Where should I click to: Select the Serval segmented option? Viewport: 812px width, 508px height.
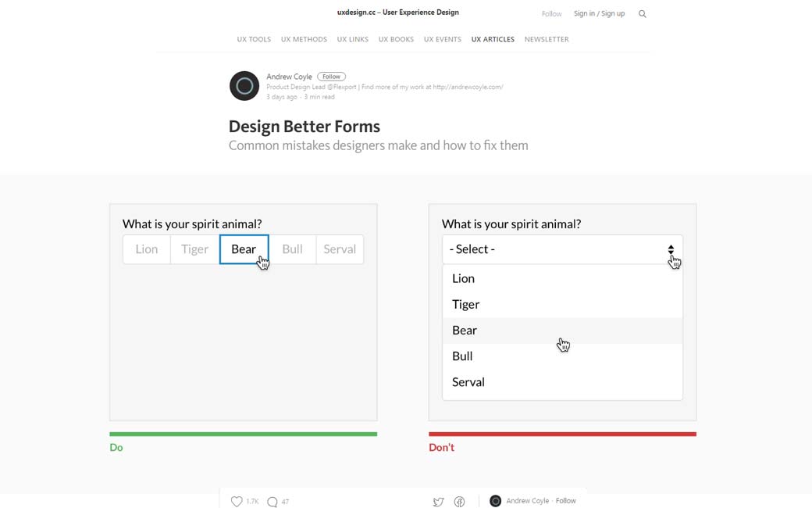(x=340, y=249)
